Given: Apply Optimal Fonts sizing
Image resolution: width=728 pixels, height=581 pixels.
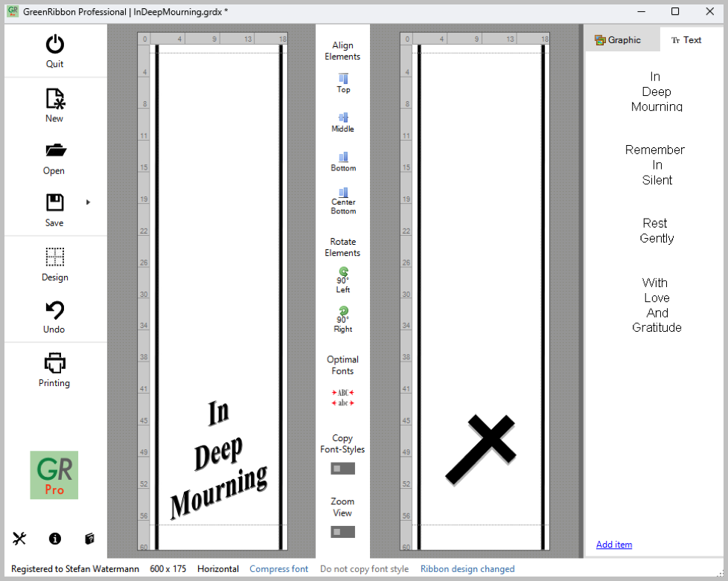Looking at the screenshot, I should click(x=343, y=397).
